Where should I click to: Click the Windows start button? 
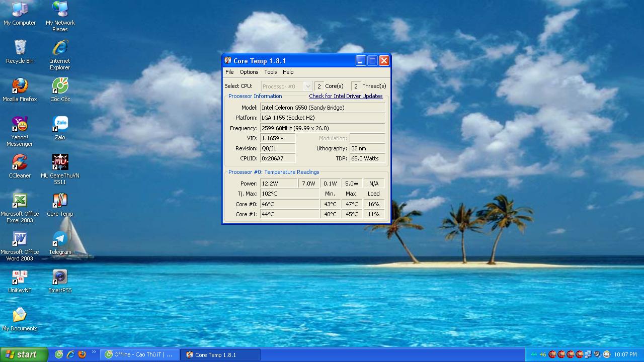tap(24, 354)
